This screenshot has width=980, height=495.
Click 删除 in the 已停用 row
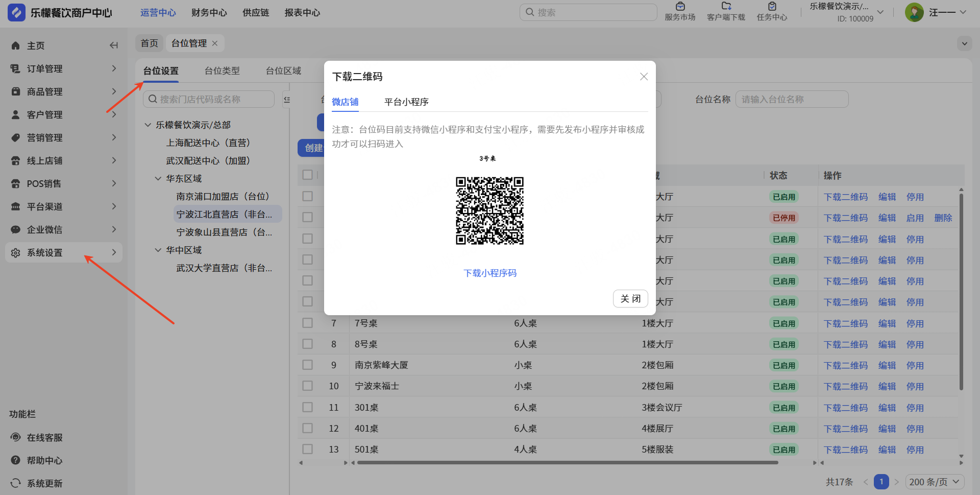click(x=943, y=218)
